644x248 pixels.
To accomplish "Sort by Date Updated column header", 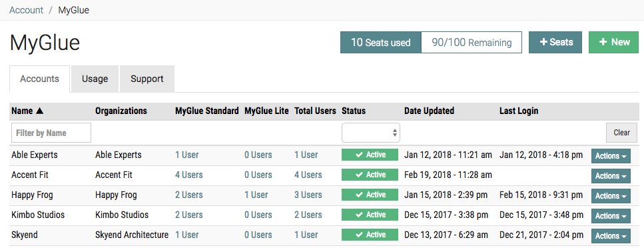I will pos(429,111).
